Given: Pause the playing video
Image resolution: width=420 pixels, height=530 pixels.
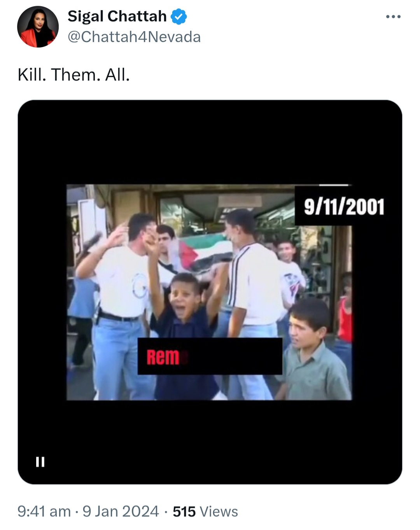Looking at the screenshot, I should 40,462.
